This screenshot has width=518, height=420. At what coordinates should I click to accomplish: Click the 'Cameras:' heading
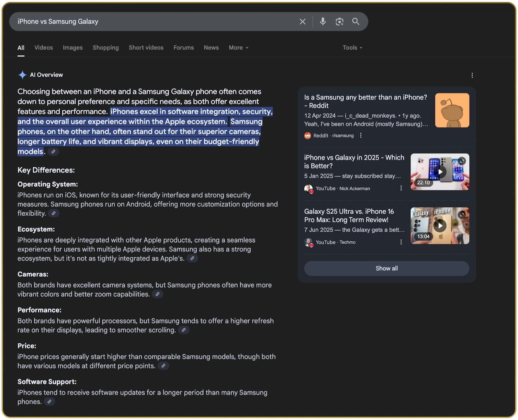(33, 274)
